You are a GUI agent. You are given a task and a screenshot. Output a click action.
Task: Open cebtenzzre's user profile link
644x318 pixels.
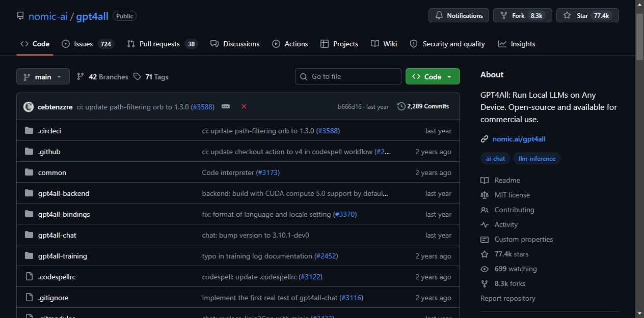[x=55, y=107]
